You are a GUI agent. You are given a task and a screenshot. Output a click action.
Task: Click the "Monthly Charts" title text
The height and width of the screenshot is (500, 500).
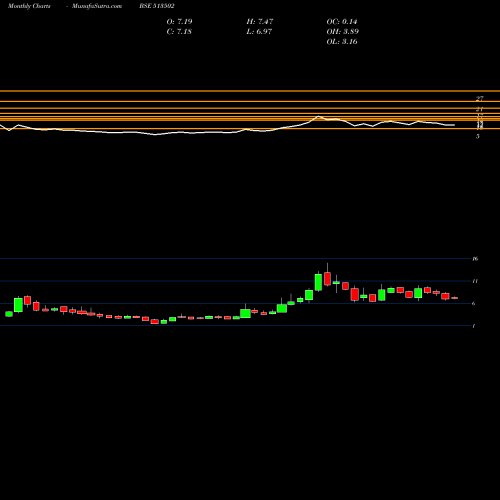click(29, 6)
